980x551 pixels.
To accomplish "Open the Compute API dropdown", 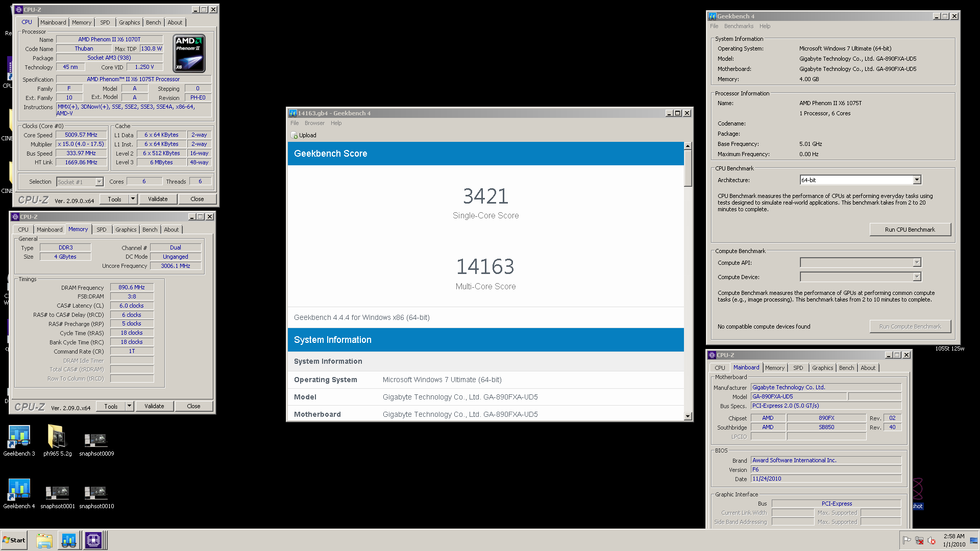I will click(x=917, y=262).
